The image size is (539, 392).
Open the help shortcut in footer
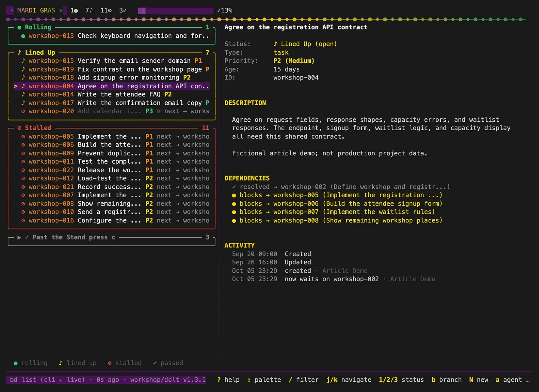(228, 380)
